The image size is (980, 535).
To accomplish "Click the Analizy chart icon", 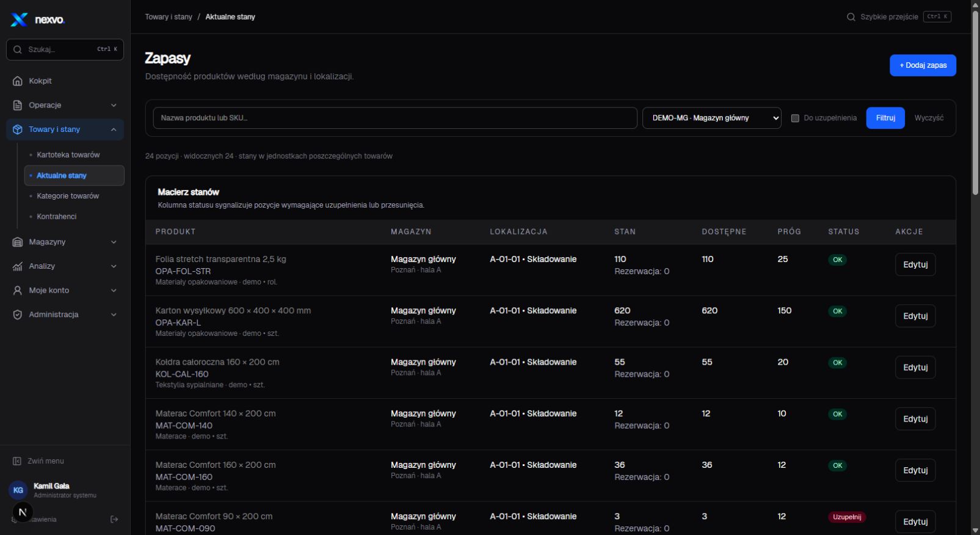I will pyautogui.click(x=18, y=266).
